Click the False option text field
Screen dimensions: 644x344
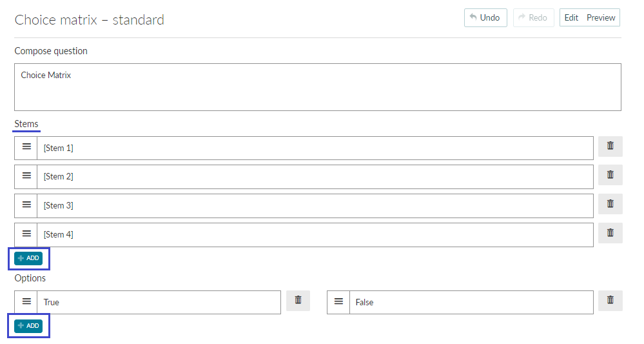coord(471,303)
